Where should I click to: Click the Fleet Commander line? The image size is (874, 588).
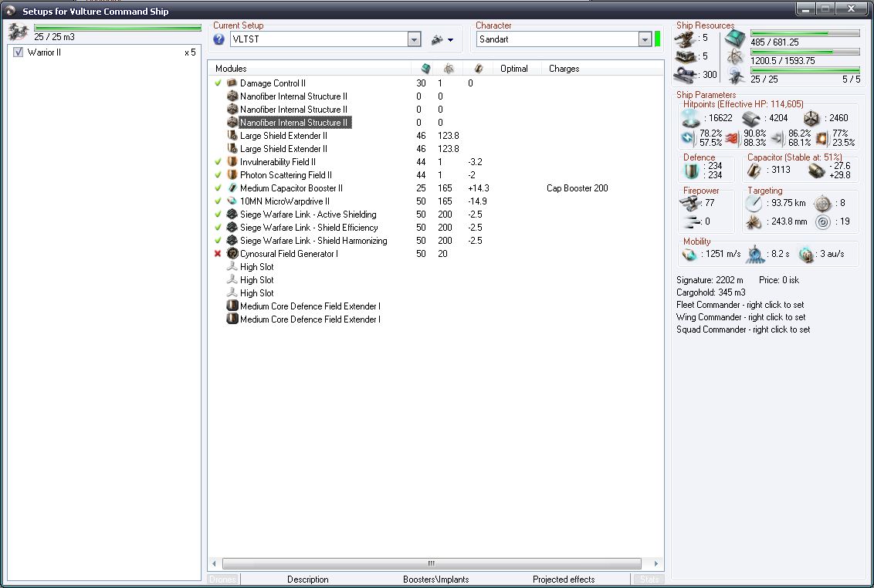click(740, 305)
